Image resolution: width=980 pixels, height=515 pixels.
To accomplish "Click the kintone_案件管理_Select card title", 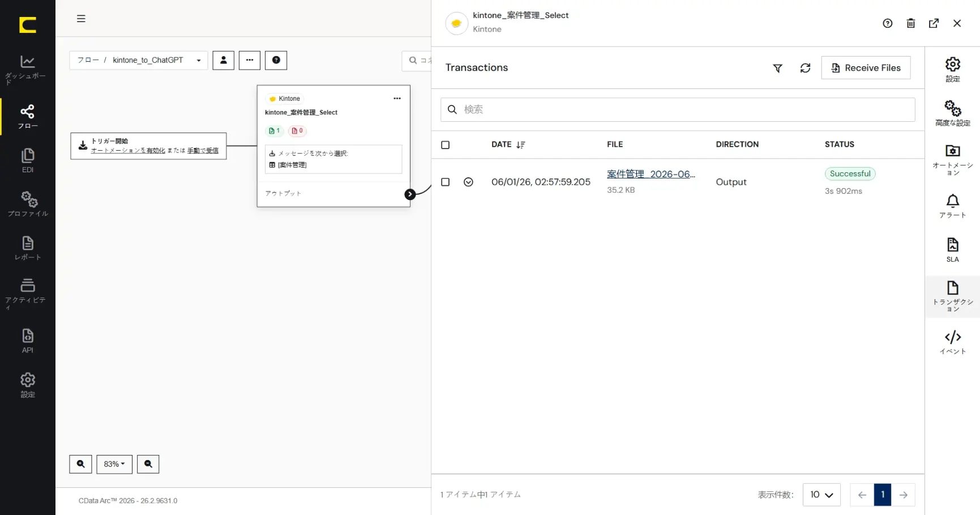I will pos(301,113).
